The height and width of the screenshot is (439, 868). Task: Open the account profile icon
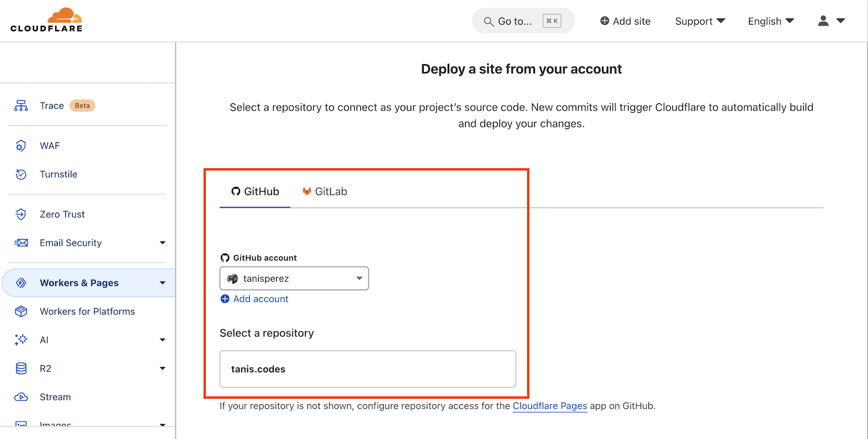[x=823, y=20]
